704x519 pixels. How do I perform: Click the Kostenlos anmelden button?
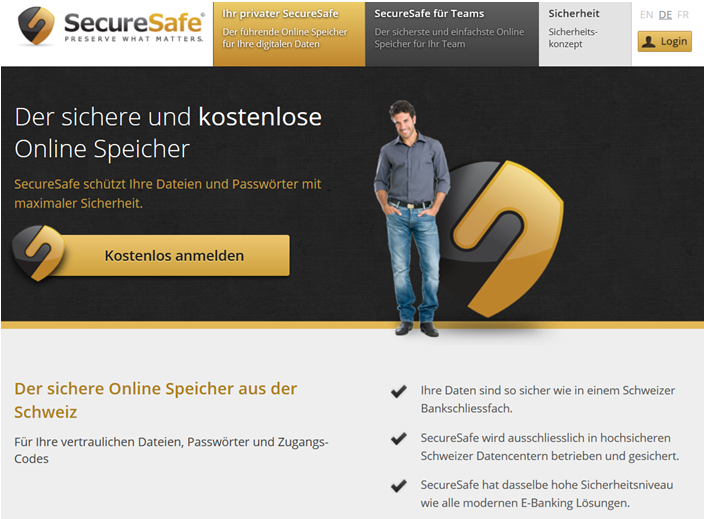(174, 255)
